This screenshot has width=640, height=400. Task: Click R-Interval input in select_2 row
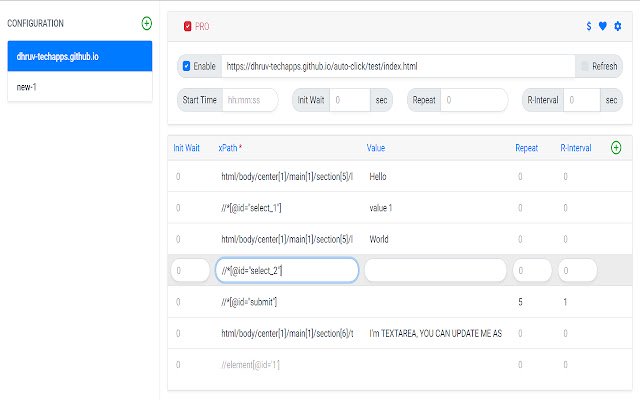[578, 270]
